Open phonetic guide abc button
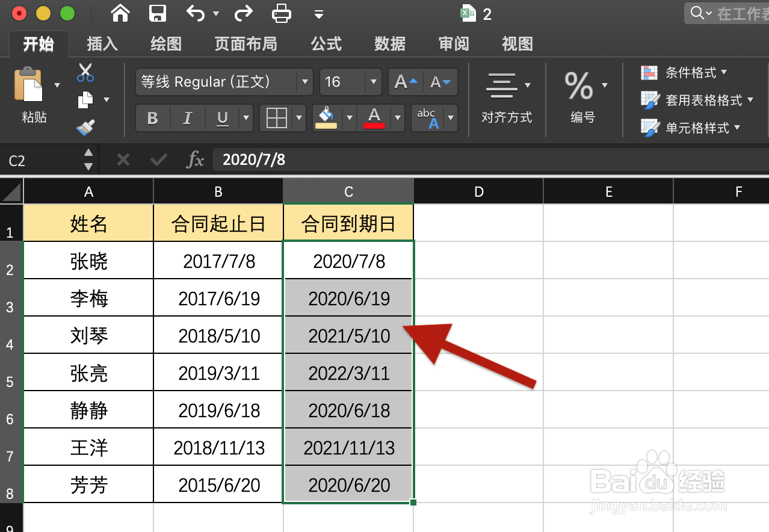Viewport: 769px width, 532px height. [x=428, y=118]
